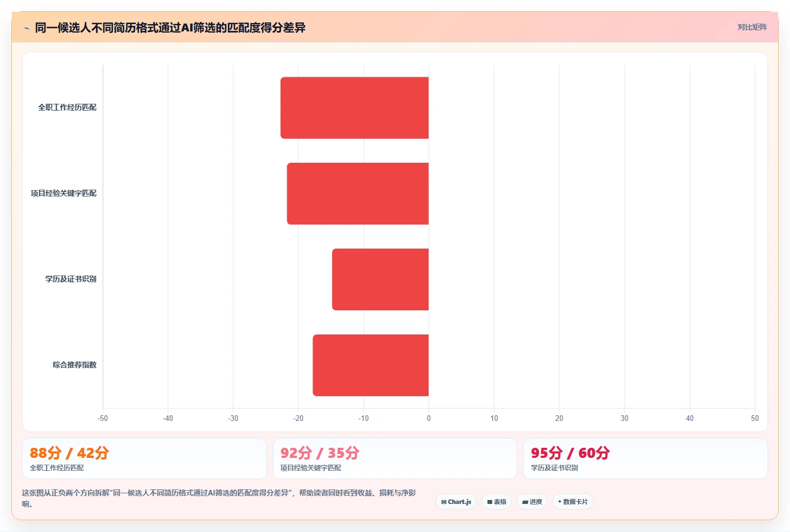Click the small icon before the chart title
This screenshot has height=532, width=790.
pos(26,28)
